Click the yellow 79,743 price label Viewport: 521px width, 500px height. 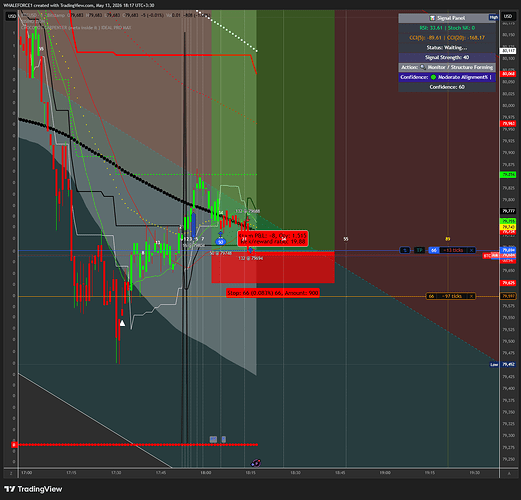[508, 227]
